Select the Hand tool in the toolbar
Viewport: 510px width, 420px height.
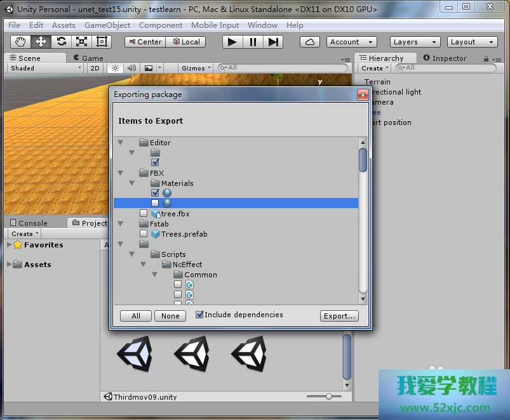(21, 42)
